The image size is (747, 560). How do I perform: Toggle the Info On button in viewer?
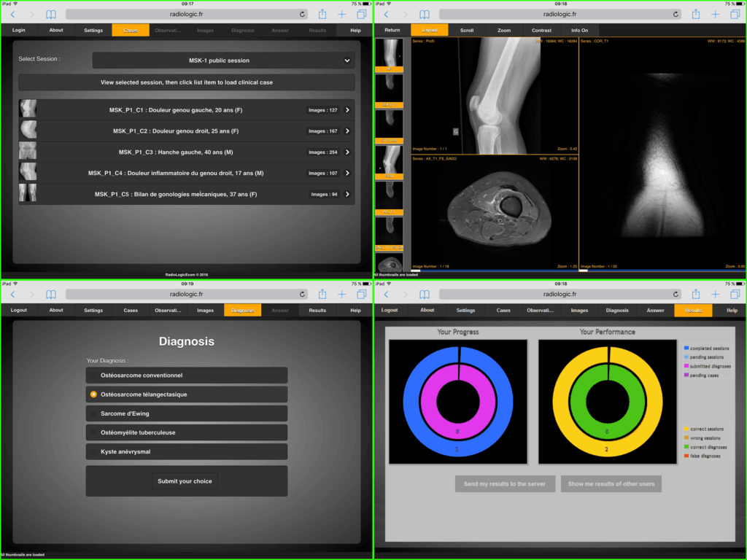pos(580,30)
